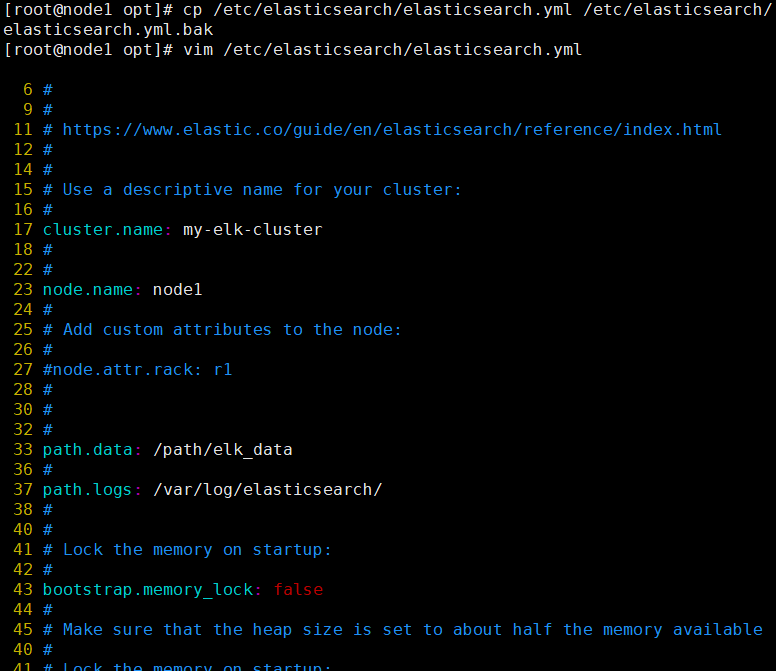Click the vim command in the shell prompt
The height and width of the screenshot is (671, 776).
click(x=382, y=49)
